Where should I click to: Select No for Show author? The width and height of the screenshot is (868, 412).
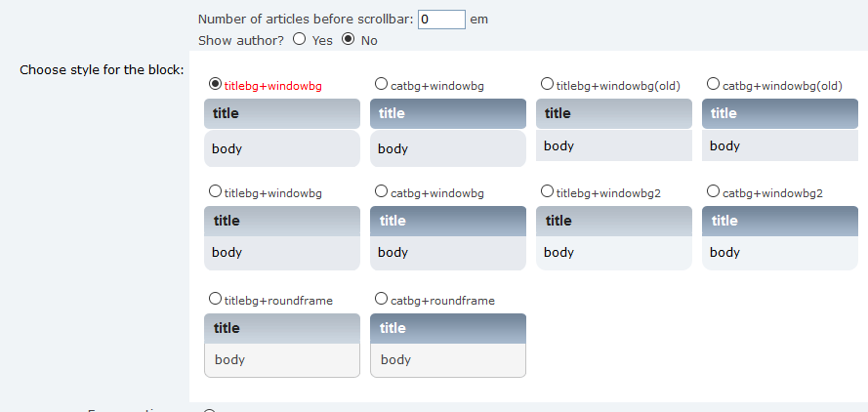[349, 39]
